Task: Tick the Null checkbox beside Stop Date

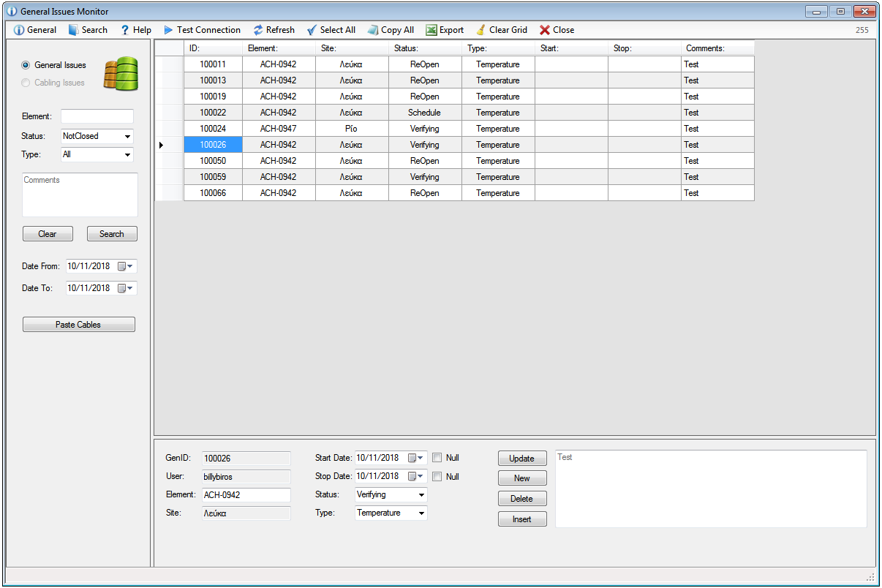Action: tap(437, 476)
